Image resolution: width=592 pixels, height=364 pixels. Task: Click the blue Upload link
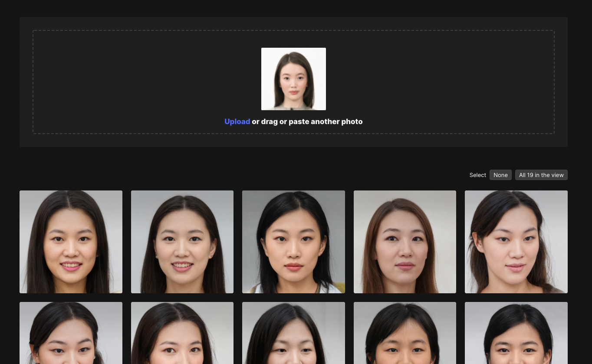237,121
